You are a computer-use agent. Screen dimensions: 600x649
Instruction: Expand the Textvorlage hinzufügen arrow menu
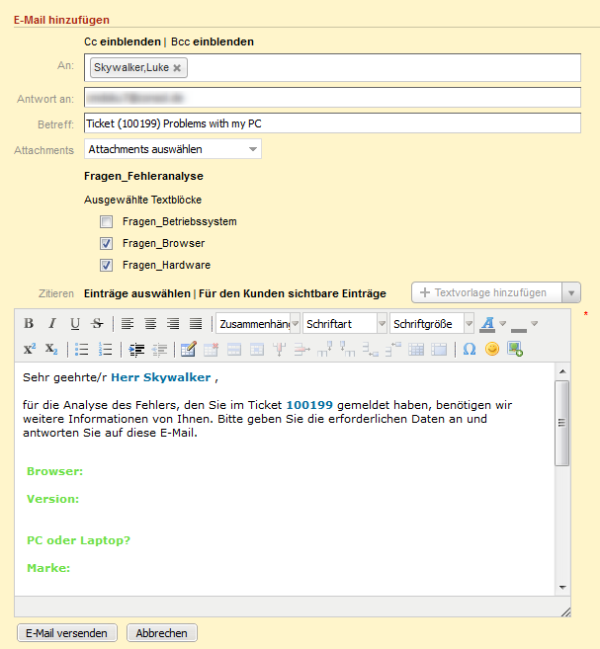(571, 293)
